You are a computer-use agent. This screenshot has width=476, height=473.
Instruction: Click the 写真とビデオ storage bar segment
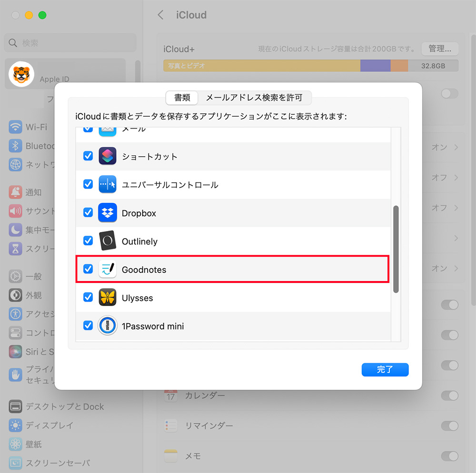tap(262, 66)
